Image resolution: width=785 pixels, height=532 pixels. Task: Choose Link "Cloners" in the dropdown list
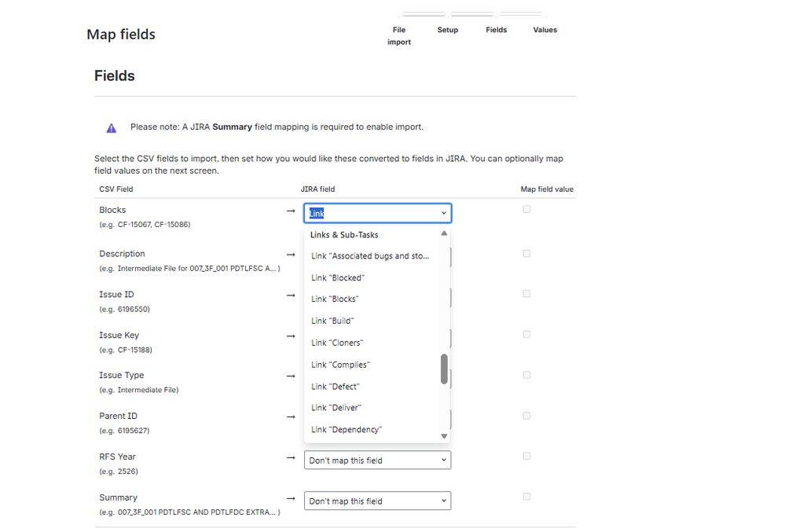[x=338, y=342]
